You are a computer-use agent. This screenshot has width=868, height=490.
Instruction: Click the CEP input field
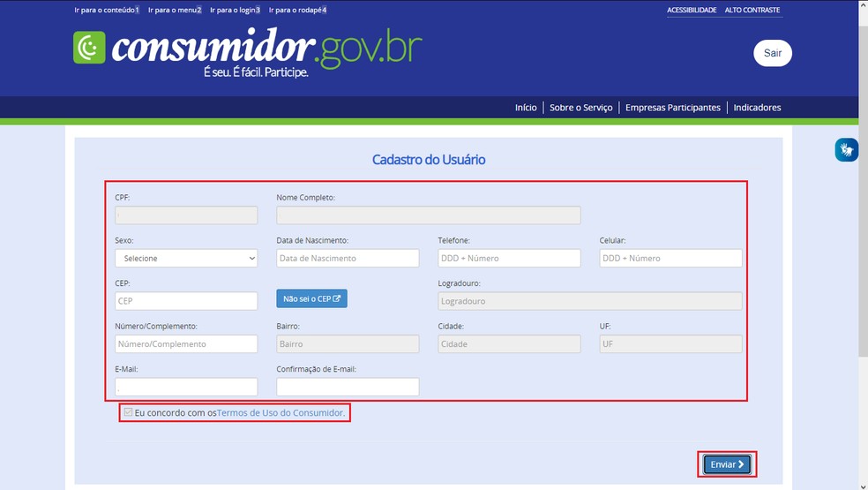click(186, 301)
